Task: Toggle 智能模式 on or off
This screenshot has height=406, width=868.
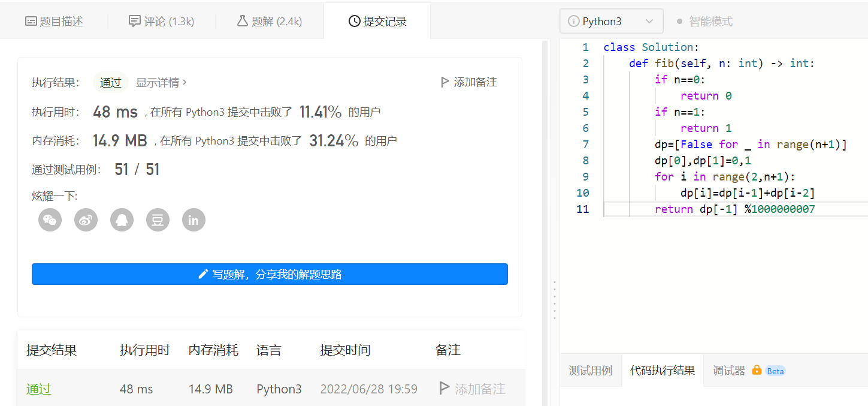Action: click(704, 22)
